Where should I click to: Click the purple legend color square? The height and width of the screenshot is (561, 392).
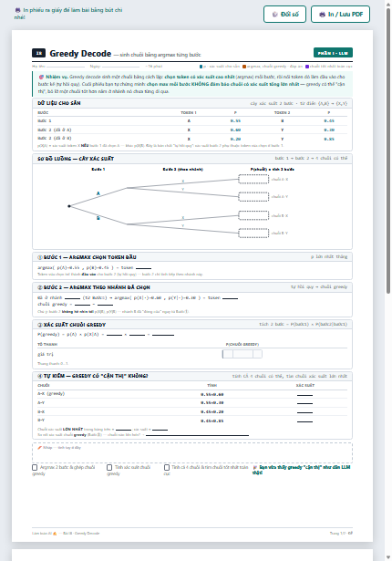coord(307,67)
